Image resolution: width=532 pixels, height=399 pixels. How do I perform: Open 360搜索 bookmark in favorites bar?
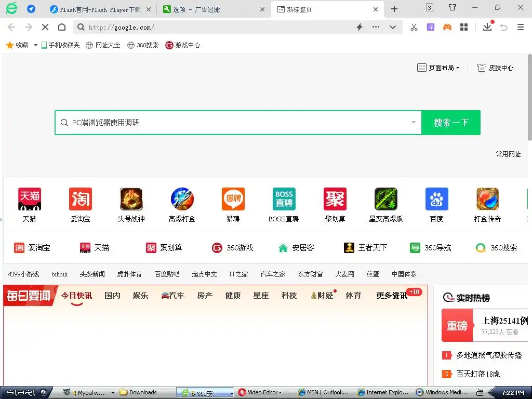point(143,45)
